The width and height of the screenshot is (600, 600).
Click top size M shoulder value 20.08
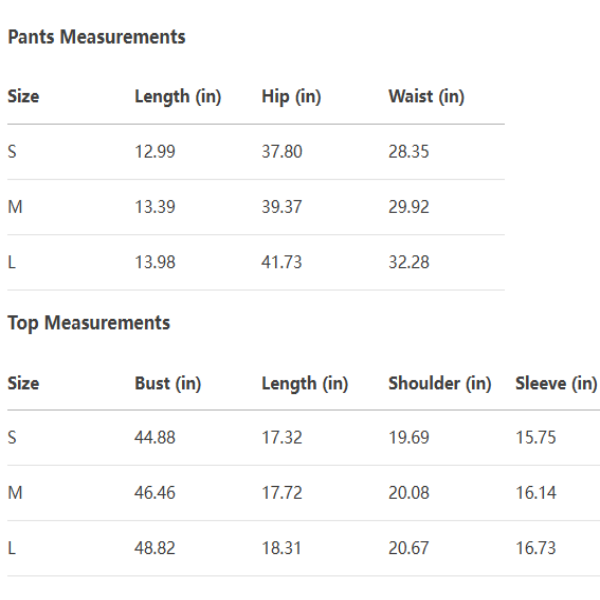click(x=409, y=493)
